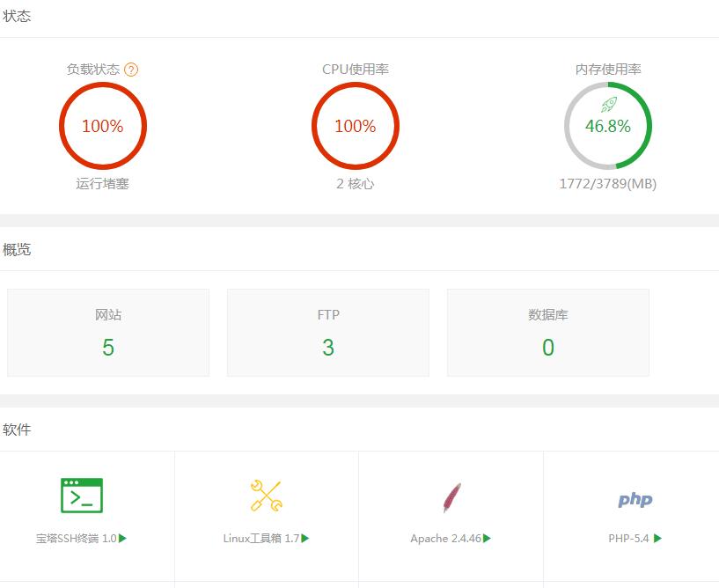The width and height of the screenshot is (719, 588).
Task: Open the 网站 overview card showing 5
Action: pyautogui.click(x=108, y=333)
